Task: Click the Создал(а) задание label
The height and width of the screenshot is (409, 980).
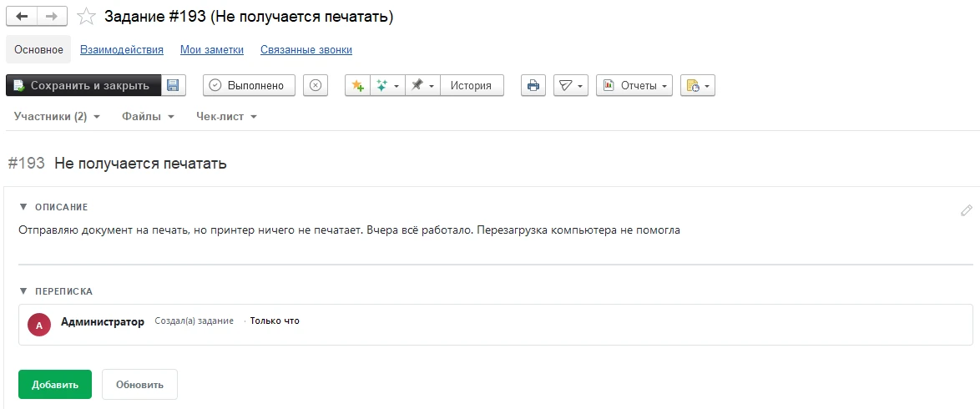Action: pos(194,321)
